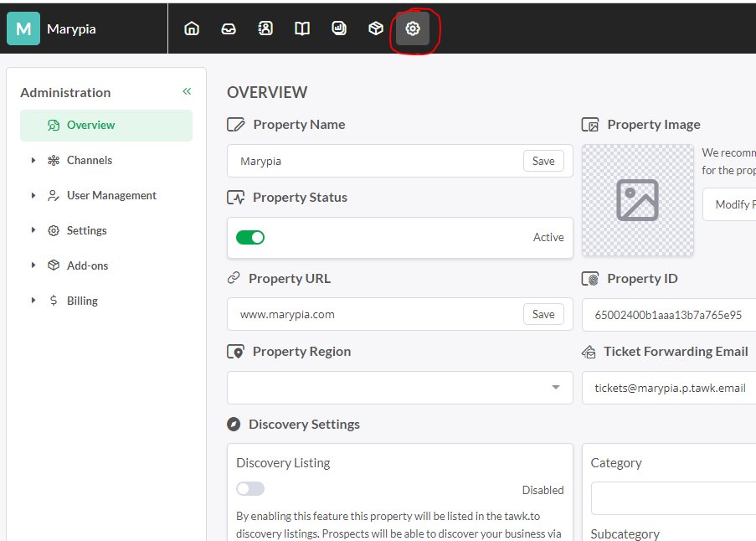Click the Disabled label for Discovery Listing
Screen dimensions: 756x541
coord(543,490)
